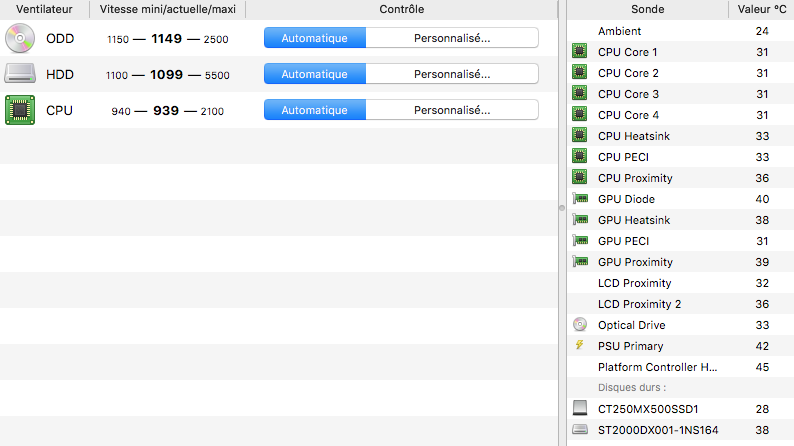Image resolution: width=794 pixels, height=446 pixels.
Task: Open Personnalisé control for HDD fan
Action: 452,74
